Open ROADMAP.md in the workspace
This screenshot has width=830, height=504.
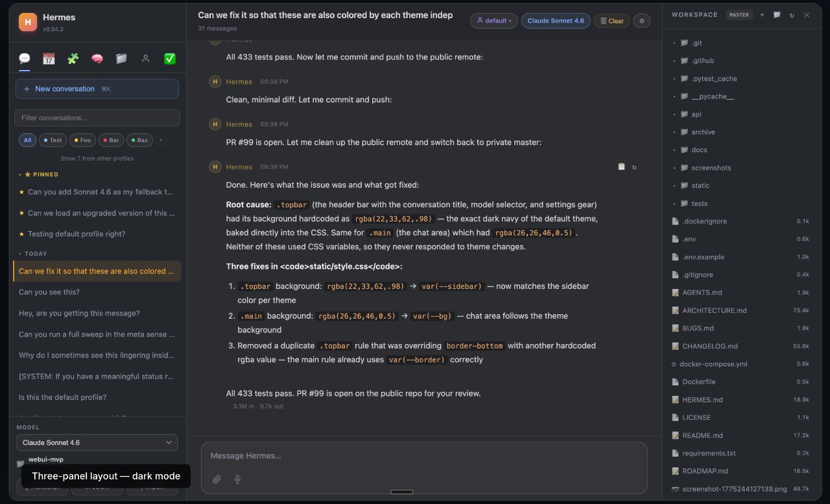click(741, 471)
